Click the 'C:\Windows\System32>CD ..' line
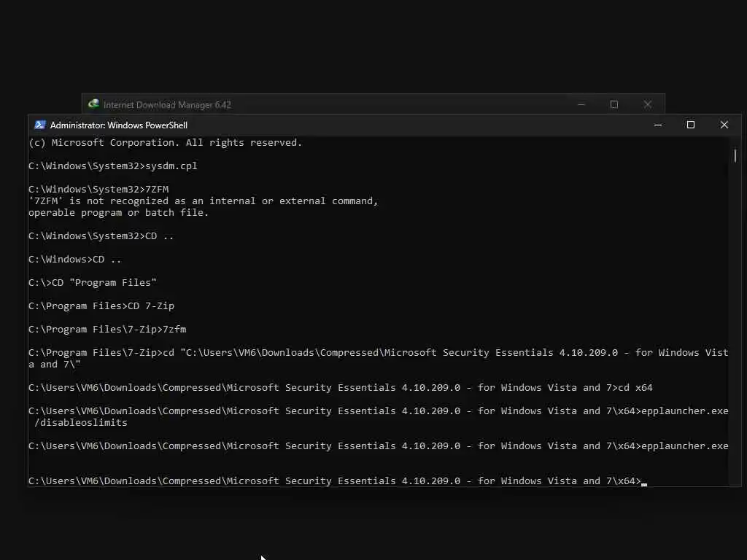 (x=101, y=236)
